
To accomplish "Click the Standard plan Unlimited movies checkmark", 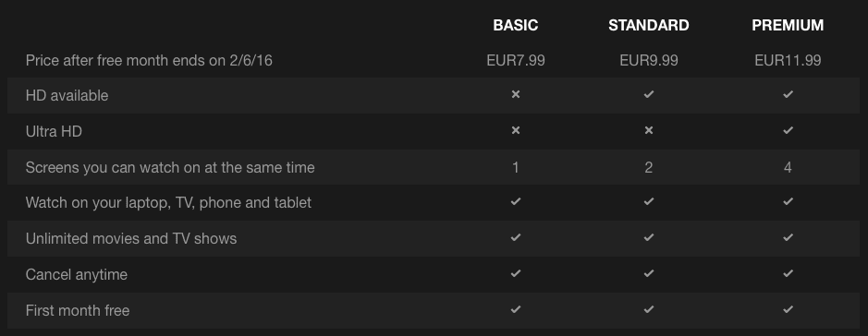I will tap(648, 237).
